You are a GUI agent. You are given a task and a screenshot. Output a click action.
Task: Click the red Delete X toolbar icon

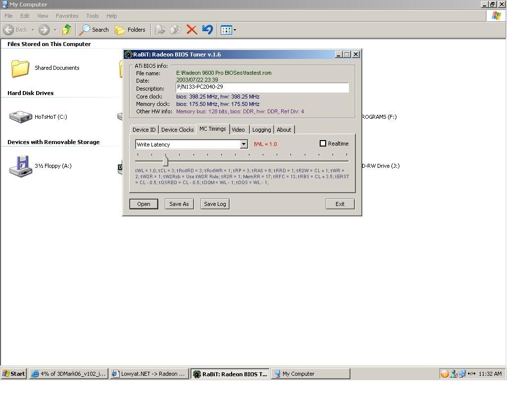click(x=192, y=30)
